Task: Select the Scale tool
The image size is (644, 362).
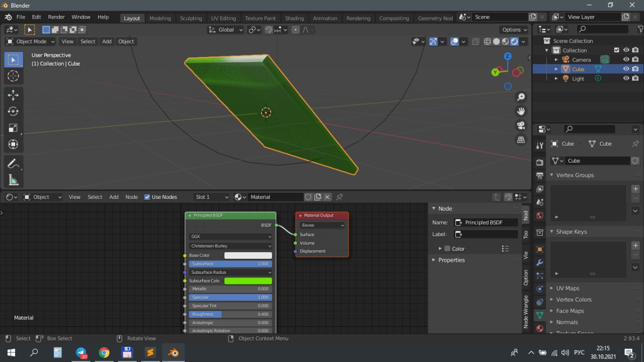Action: 14,128
